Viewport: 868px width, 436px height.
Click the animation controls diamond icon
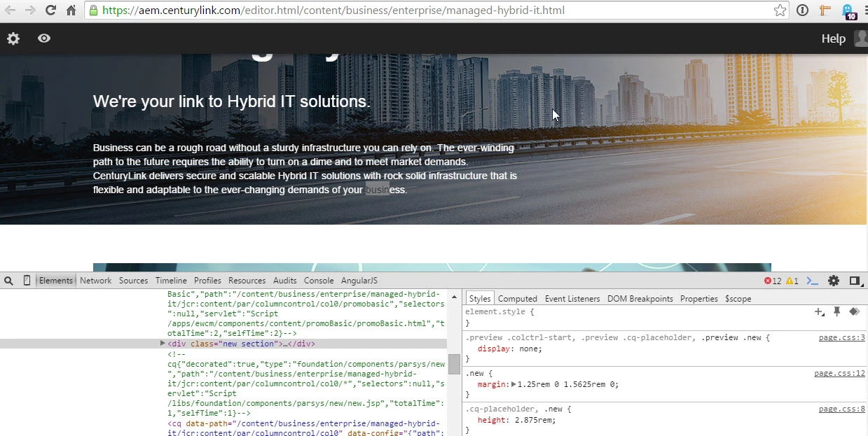[854, 312]
